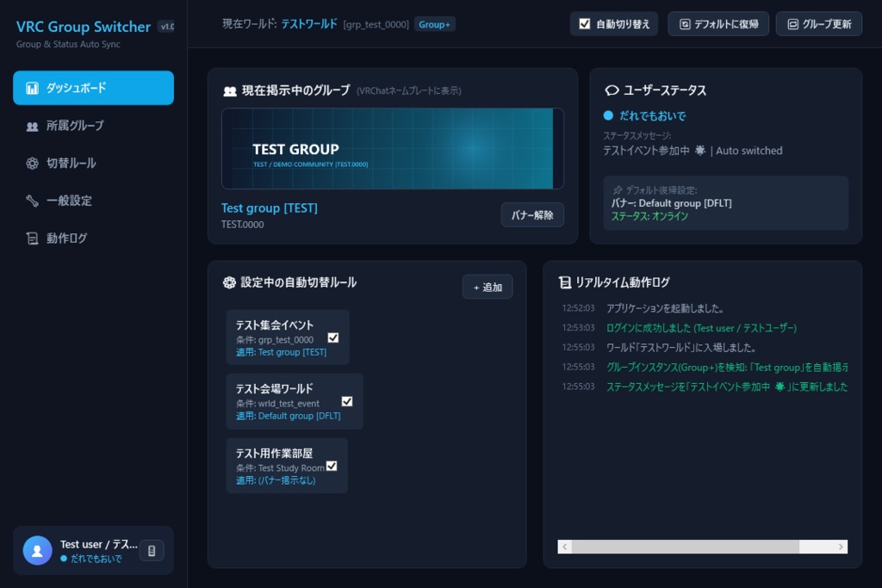
Task: Open the Test group [TEST] link
Action: [270, 208]
